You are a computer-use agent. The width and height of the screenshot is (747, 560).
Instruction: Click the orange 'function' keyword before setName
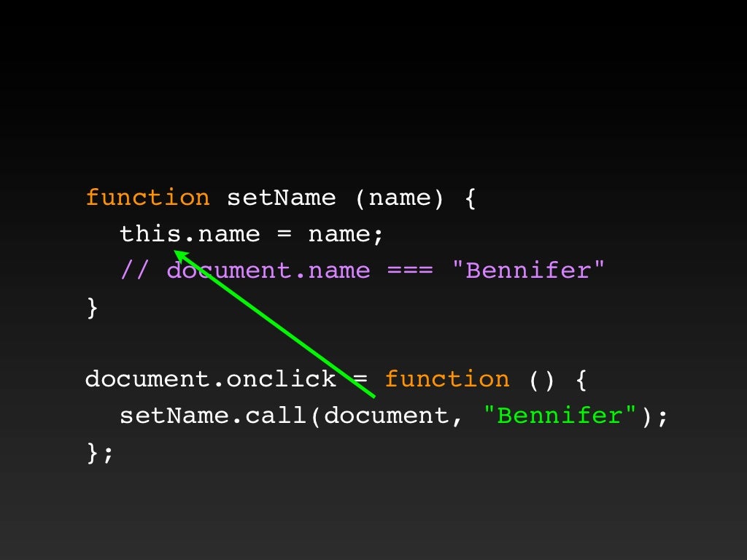147,198
